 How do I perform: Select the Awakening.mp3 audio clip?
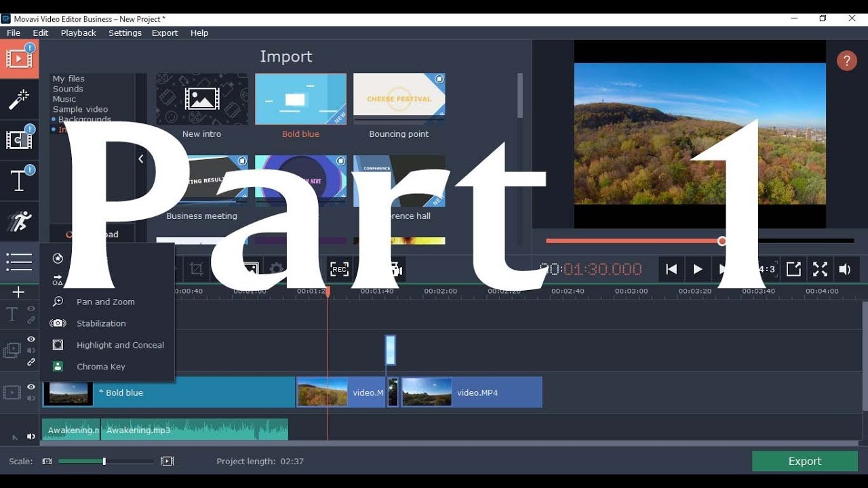click(194, 430)
